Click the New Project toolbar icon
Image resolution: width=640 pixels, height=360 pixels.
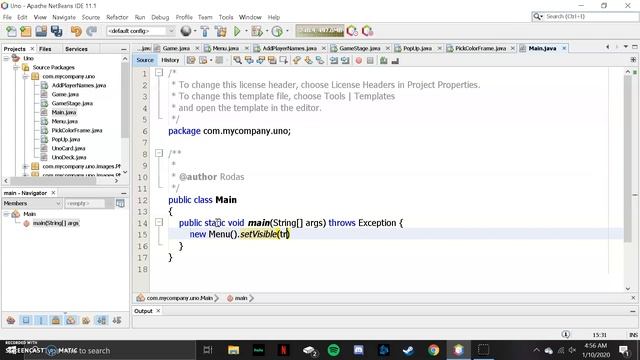coord(26,31)
